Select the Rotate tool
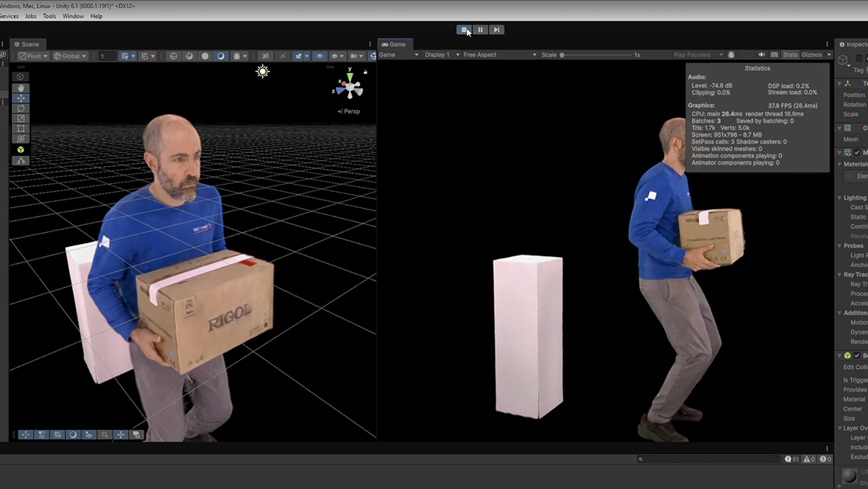Viewport: 868px width, 489px height. tap(20, 109)
